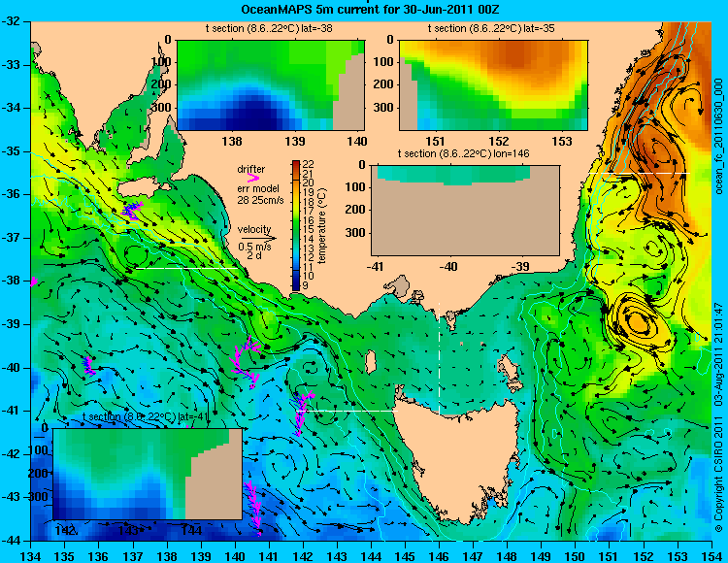Screen dimensions: 728x563
Task: Click the "t section (8.6..22°C) lat=-41" heading
Action: tap(145, 417)
